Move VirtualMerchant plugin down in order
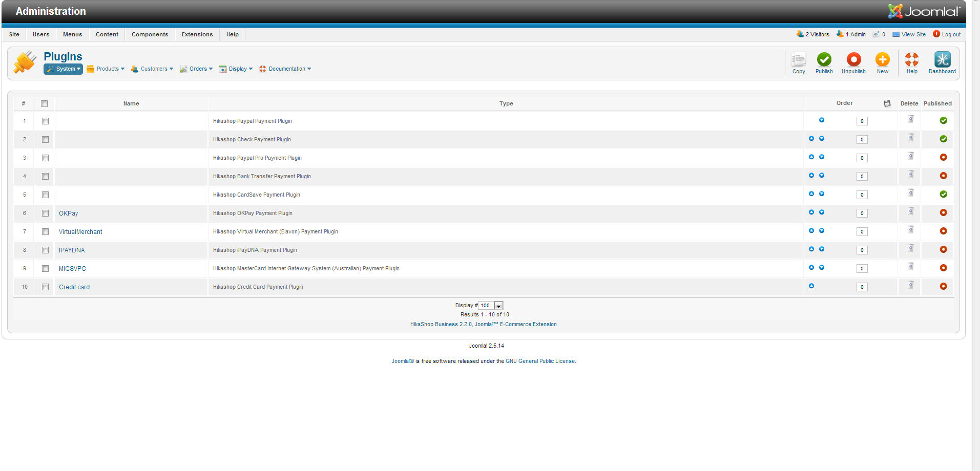This screenshot has width=980, height=471. pyautogui.click(x=822, y=231)
